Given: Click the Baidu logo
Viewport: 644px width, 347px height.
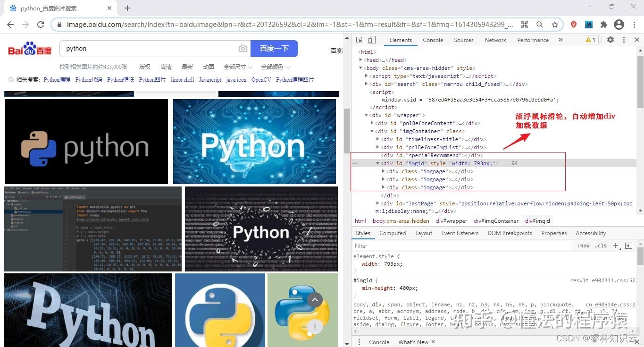Looking at the screenshot, I should 29,49.
